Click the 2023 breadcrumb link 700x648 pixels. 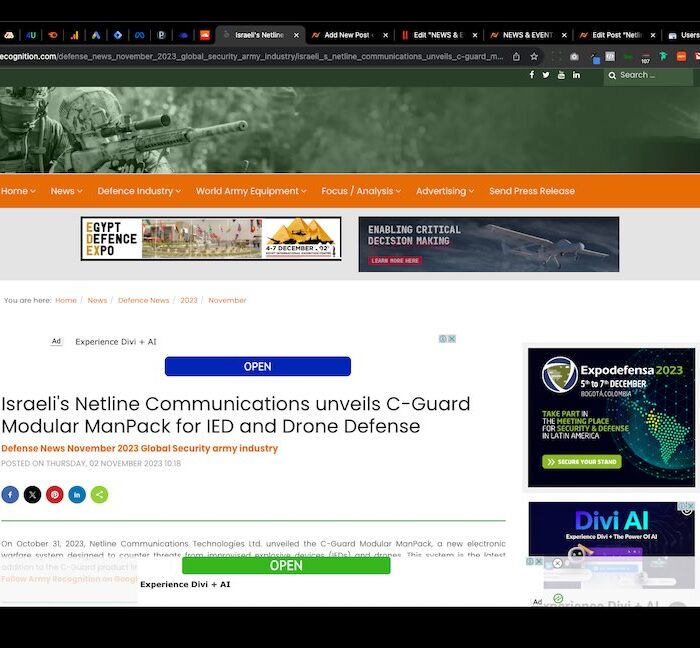(x=189, y=300)
